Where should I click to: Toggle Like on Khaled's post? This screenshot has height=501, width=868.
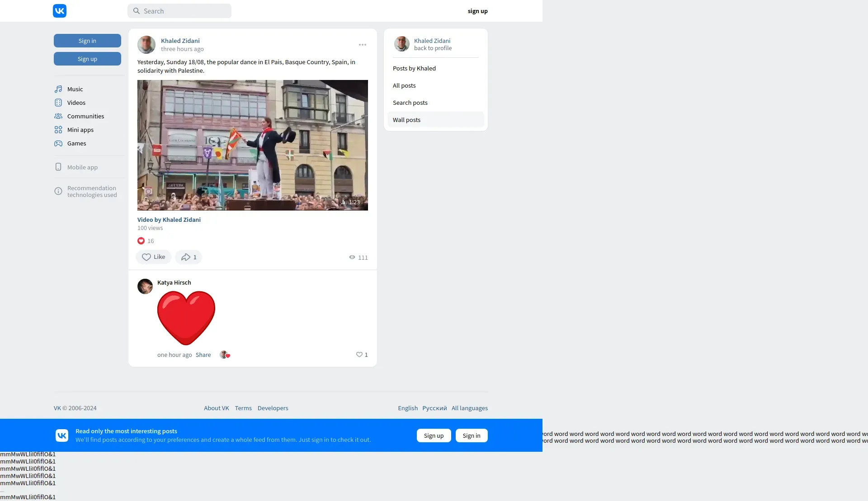point(153,257)
